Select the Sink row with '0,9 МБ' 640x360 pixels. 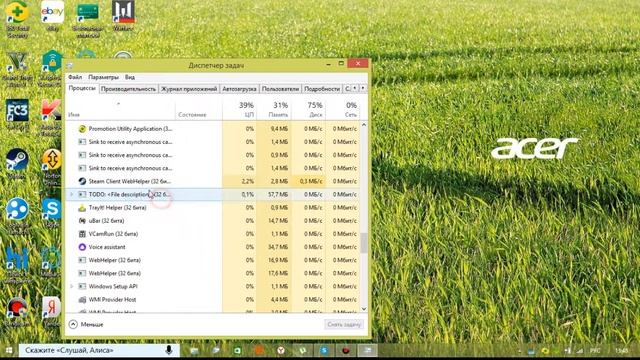[x=213, y=155]
